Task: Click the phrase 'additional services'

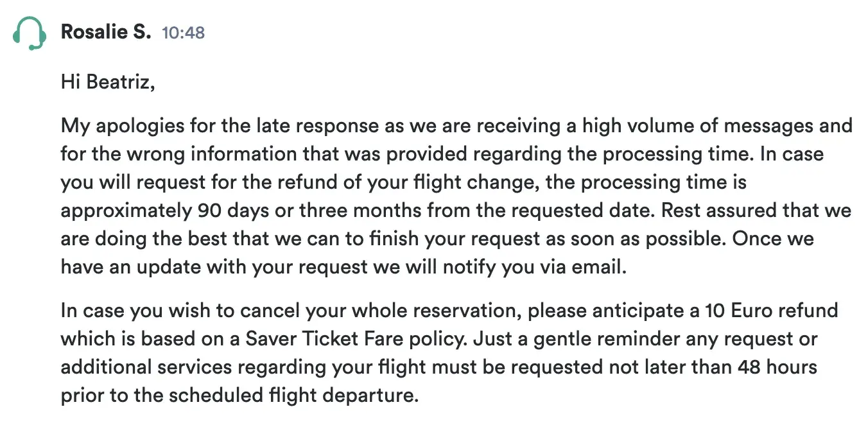Action: click(145, 367)
